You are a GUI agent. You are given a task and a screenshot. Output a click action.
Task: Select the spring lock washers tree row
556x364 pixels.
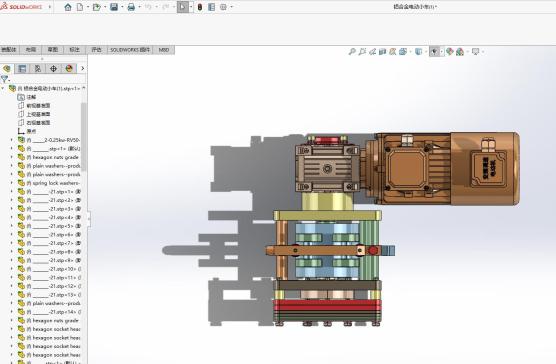point(49,183)
